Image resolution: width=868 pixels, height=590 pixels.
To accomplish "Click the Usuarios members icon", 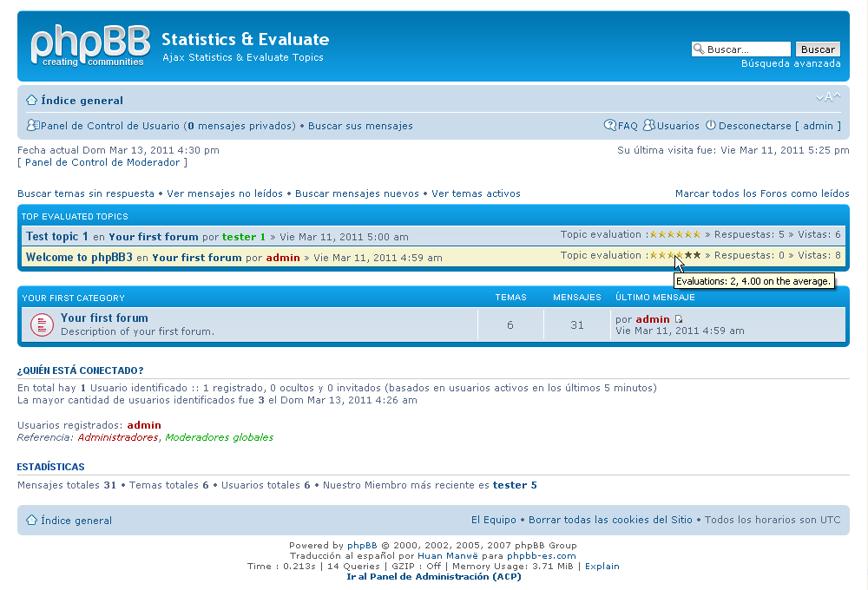I will [648, 126].
